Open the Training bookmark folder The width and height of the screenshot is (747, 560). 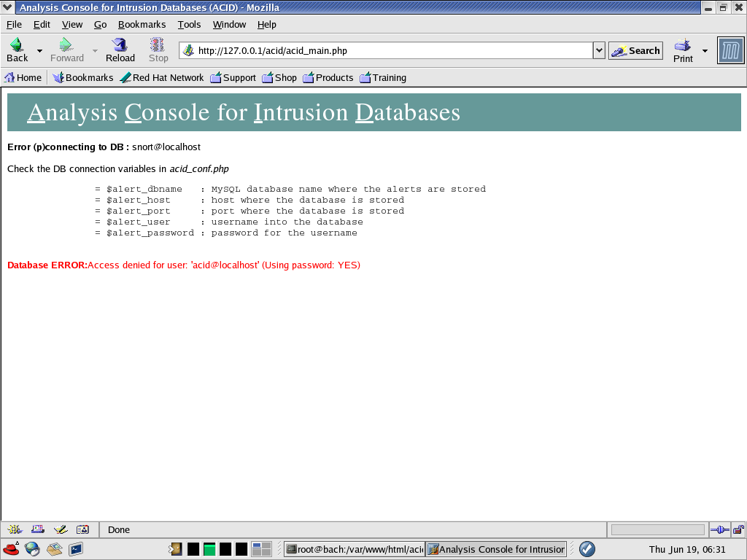[383, 77]
